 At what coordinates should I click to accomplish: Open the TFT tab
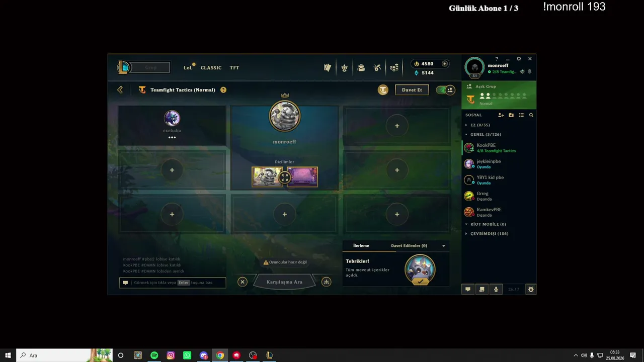tap(234, 68)
